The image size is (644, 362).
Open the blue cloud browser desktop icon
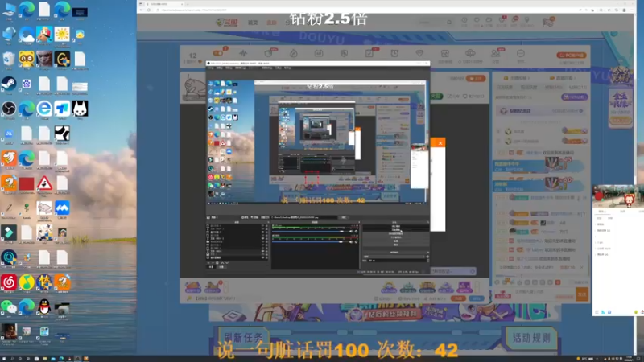pyautogui.click(x=27, y=35)
